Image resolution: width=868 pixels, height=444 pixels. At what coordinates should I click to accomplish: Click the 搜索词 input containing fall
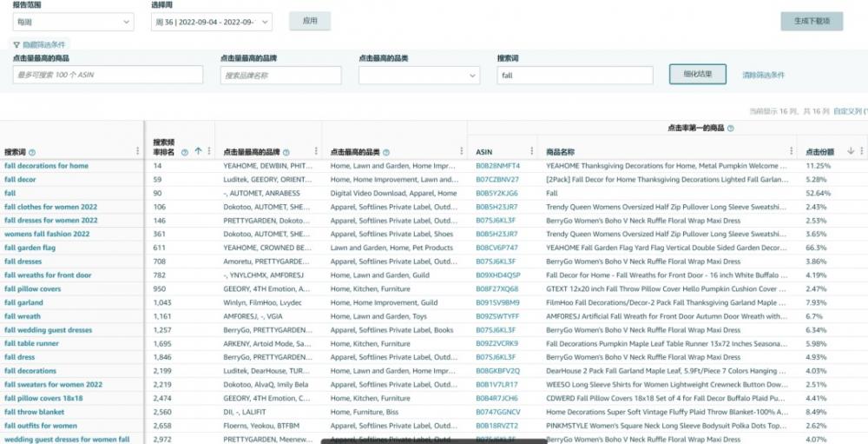coord(575,76)
